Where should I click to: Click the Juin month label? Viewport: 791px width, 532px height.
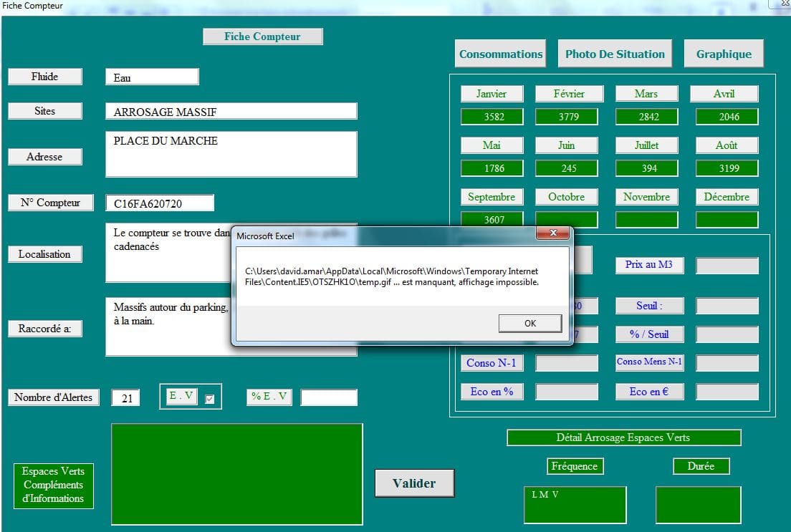(567, 145)
